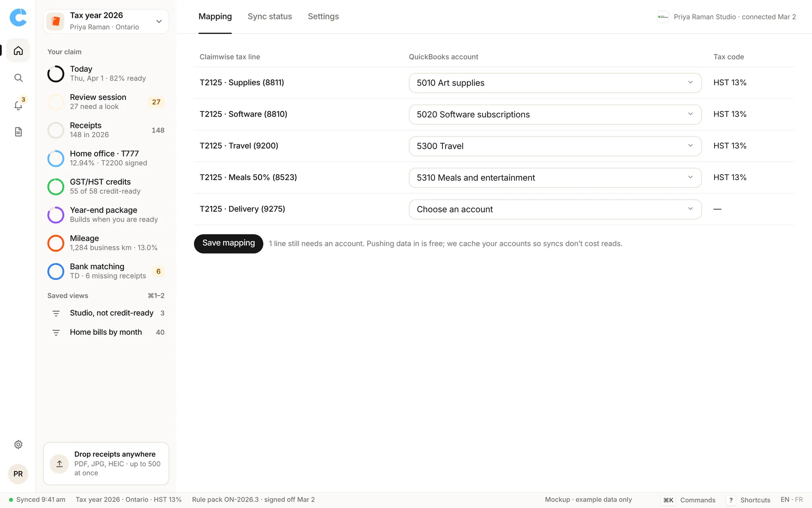The width and height of the screenshot is (812, 508).
Task: Click the Tax year 2026 · Ontario status text
Action: 129,500
